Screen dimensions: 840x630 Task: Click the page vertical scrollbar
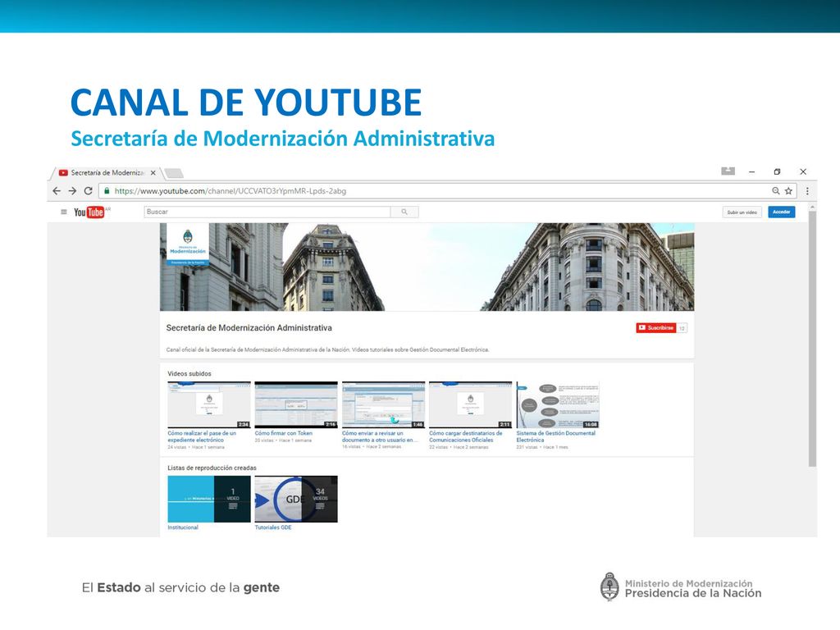(x=813, y=340)
